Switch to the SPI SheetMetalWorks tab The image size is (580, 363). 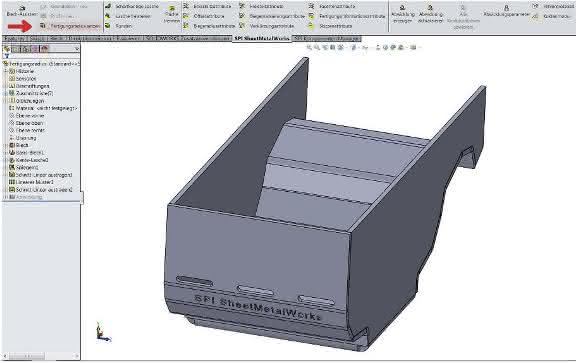[x=262, y=38]
